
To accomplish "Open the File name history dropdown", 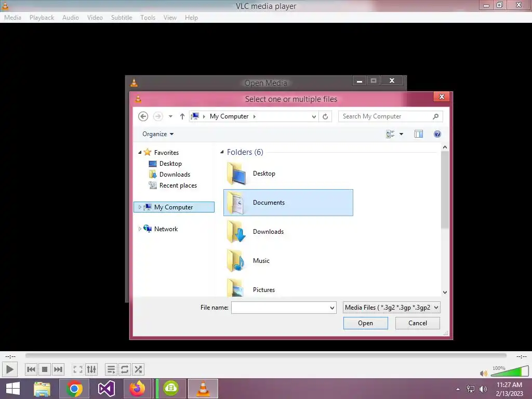I will pos(332,308).
